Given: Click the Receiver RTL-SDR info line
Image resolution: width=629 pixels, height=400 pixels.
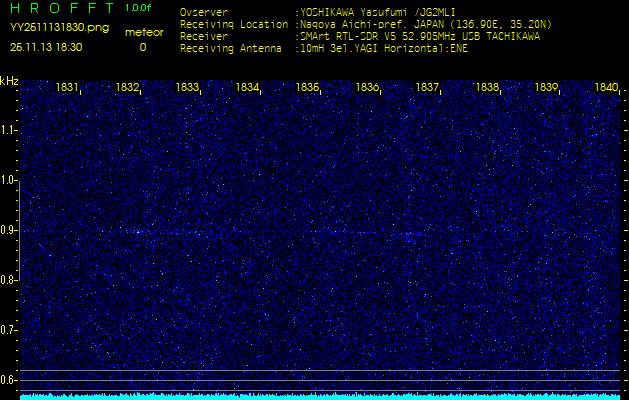Looking at the screenshot, I should pos(360,35).
